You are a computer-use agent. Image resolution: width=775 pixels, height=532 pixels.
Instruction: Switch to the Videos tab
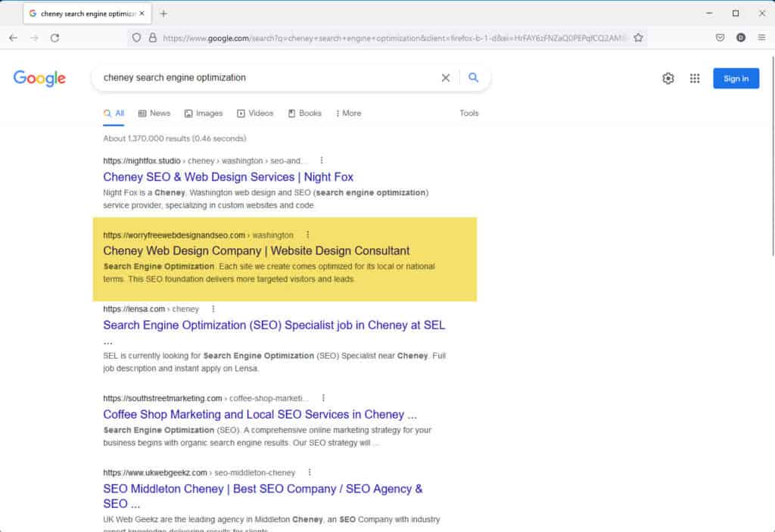click(x=255, y=114)
